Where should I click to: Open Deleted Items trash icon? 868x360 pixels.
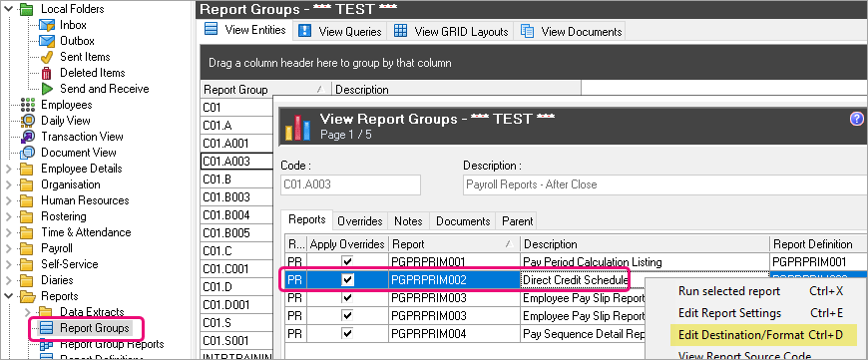[47, 73]
